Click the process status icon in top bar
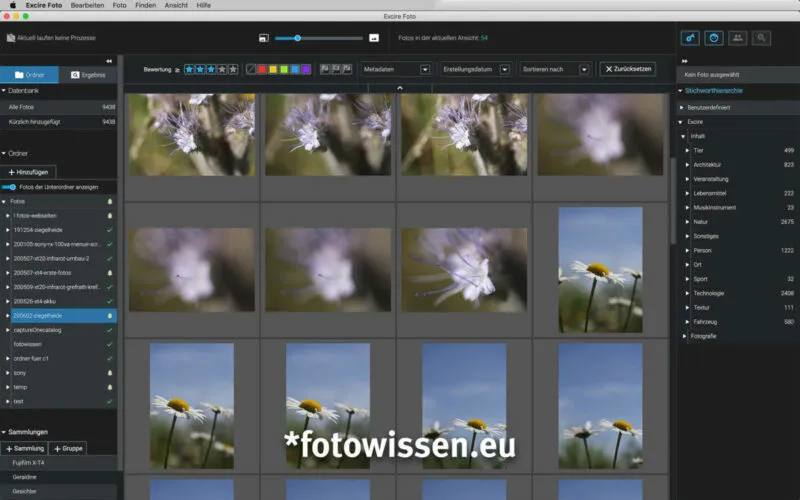The height and width of the screenshot is (500, 800). 11,38
